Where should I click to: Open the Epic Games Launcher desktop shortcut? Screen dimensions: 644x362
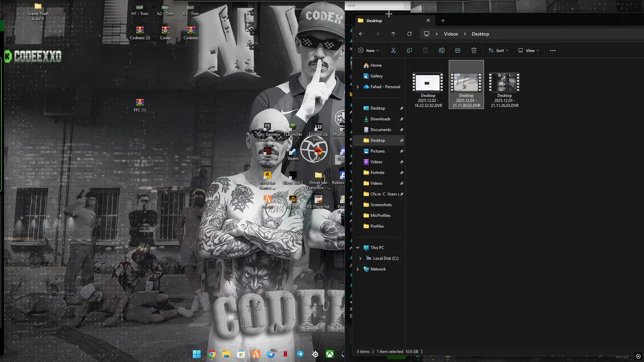(x=267, y=132)
